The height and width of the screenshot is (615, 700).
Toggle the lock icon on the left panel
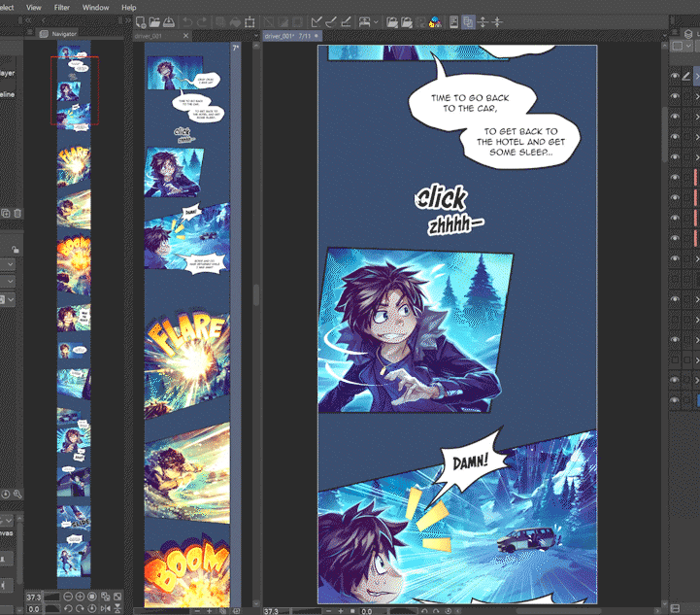click(x=15, y=250)
